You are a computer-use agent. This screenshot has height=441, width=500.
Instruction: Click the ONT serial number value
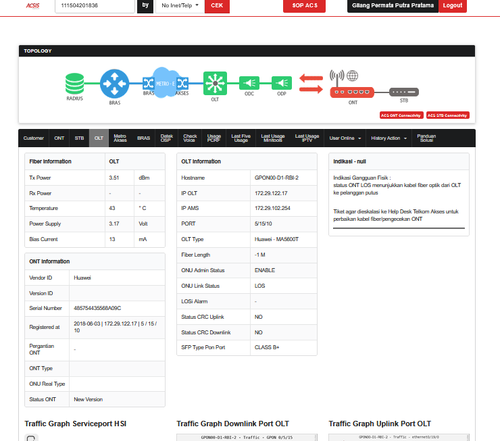(97, 308)
